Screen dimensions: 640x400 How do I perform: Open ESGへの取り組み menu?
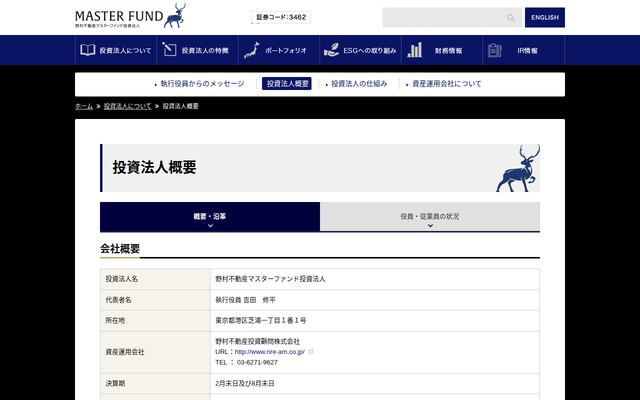(360, 50)
